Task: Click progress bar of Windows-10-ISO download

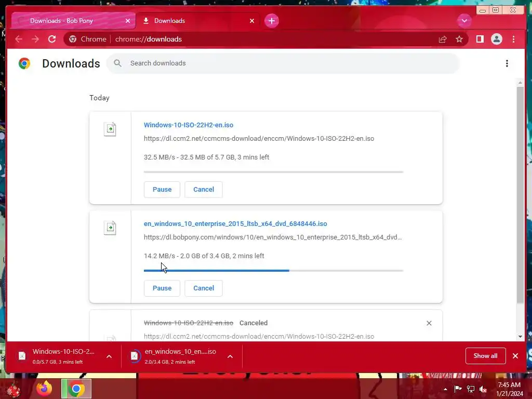Action: pos(273,172)
